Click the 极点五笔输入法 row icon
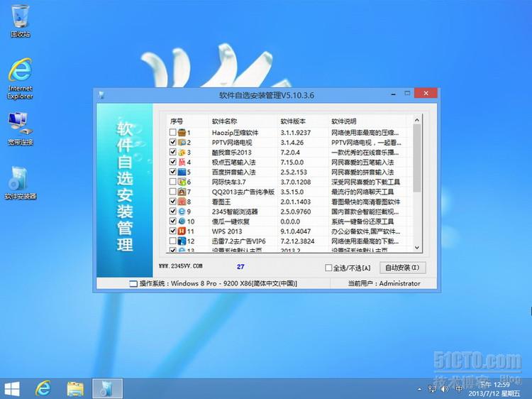Screen dimensions: 532x399 pos(182,162)
